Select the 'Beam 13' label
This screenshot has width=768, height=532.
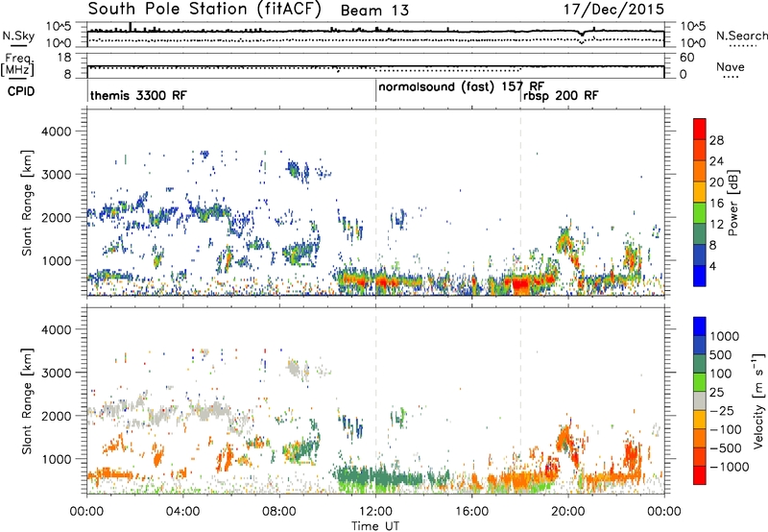coord(374,11)
